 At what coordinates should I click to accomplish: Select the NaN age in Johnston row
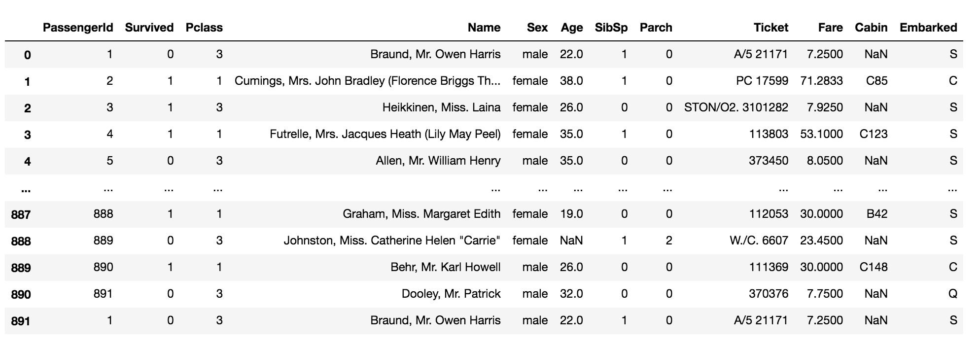[571, 241]
